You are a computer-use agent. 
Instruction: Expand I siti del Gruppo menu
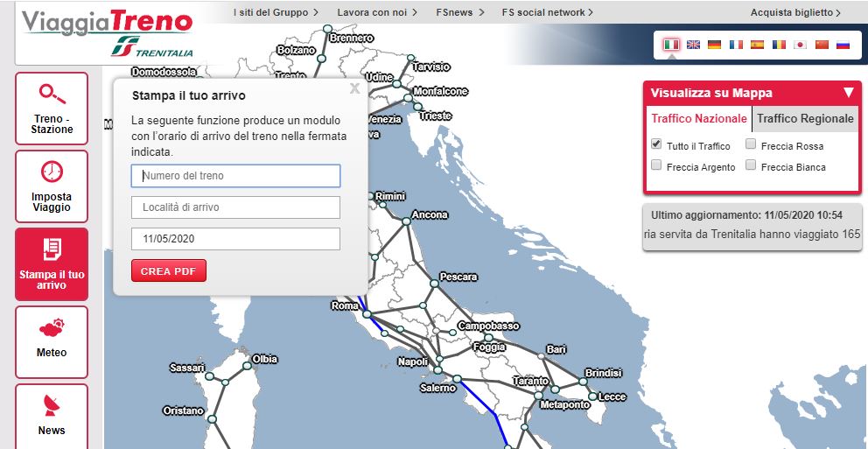pyautogui.click(x=276, y=12)
